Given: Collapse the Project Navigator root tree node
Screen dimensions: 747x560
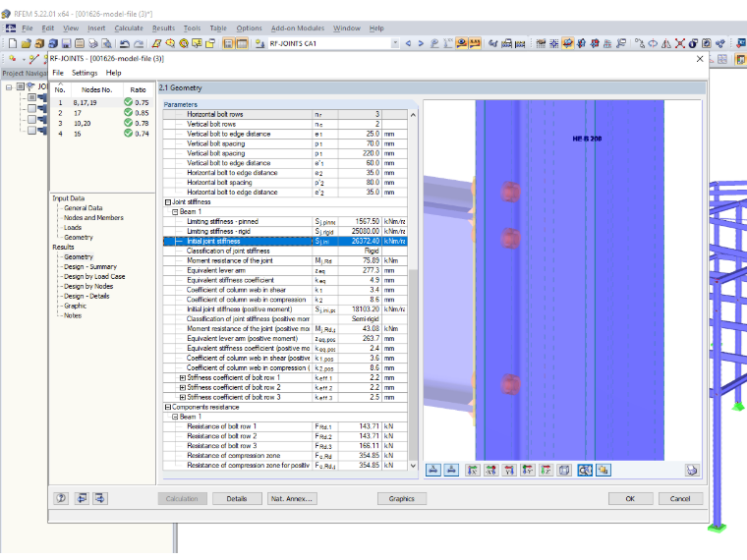Looking at the screenshot, I should tap(9, 87).
